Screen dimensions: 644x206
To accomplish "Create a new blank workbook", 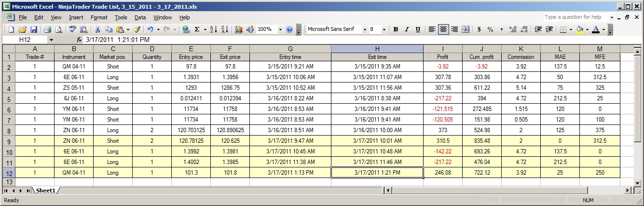I will coord(11,29).
